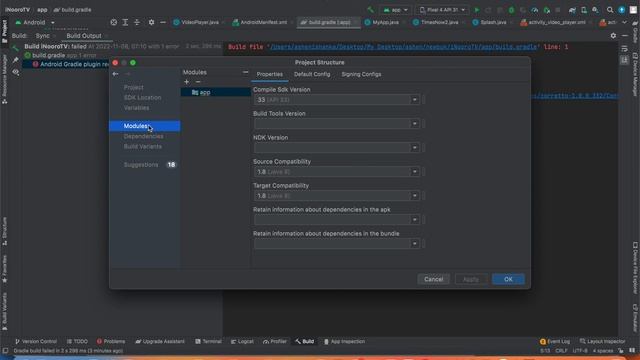Click the Pin Tab icon in Build panel

[x=16, y=60]
